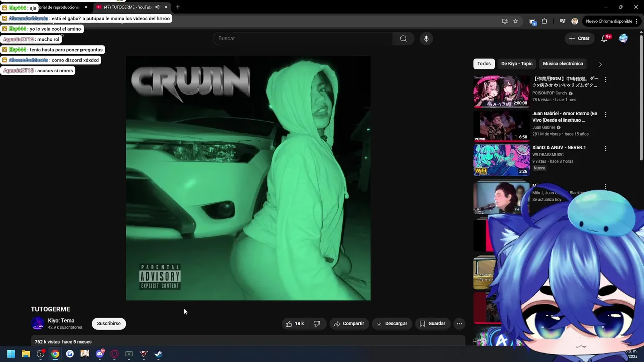The image size is (644, 362).
Task: Select the Todos filter chip
Action: click(484, 64)
